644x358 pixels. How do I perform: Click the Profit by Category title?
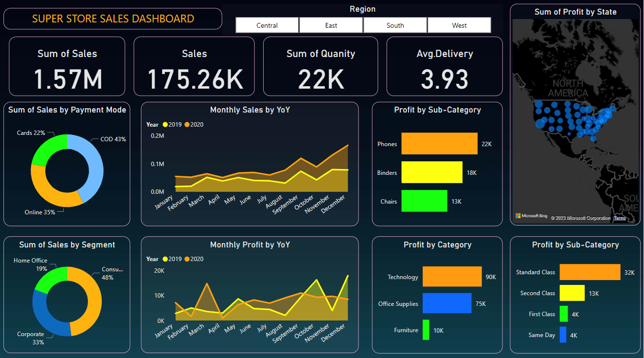click(x=437, y=245)
